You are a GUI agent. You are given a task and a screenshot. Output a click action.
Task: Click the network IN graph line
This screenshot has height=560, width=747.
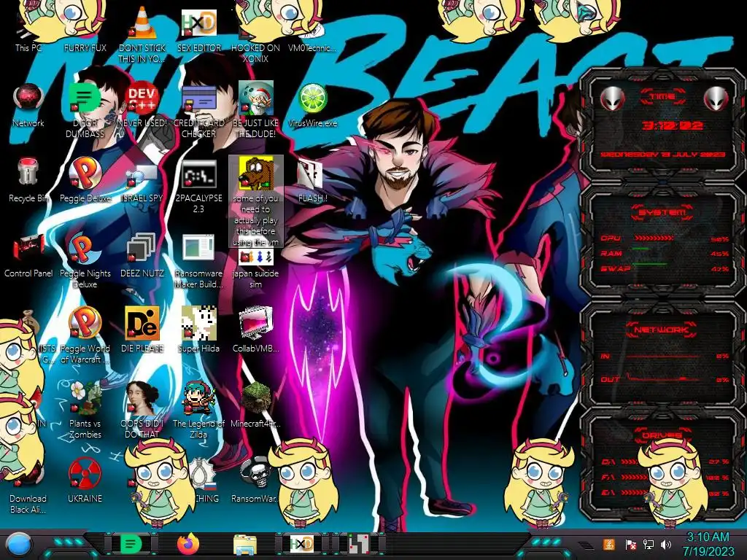663,356
